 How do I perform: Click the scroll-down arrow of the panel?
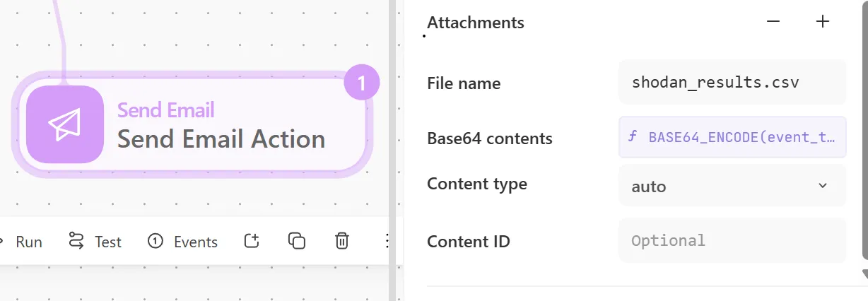coord(864,274)
